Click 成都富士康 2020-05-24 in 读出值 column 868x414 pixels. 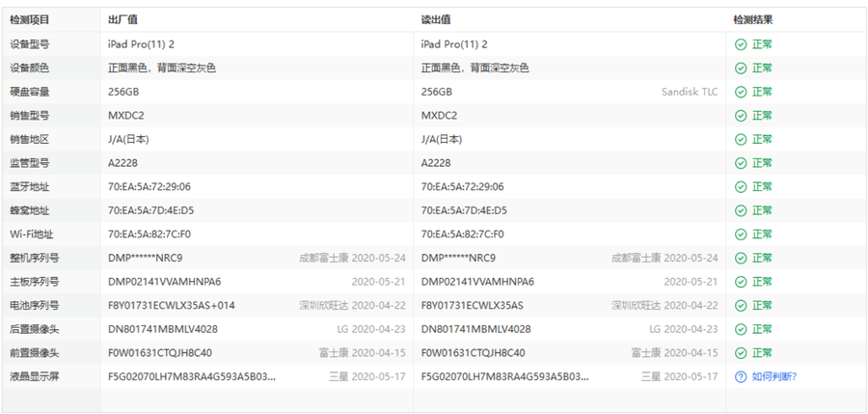tap(665, 259)
